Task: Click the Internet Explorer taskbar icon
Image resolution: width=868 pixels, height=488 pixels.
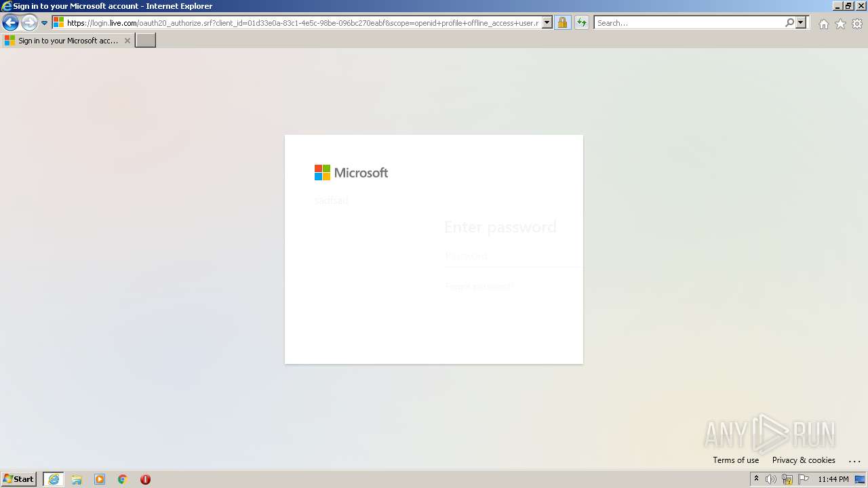Action: pos(54,479)
